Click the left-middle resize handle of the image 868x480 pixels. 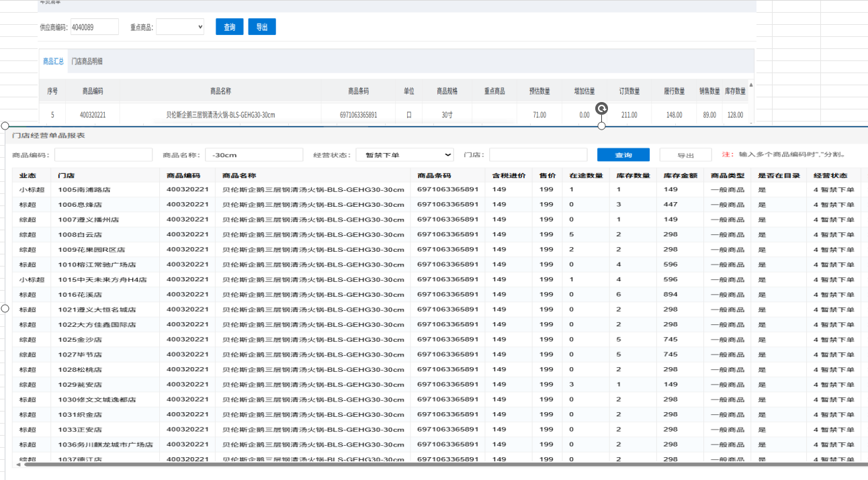[x=5, y=308]
